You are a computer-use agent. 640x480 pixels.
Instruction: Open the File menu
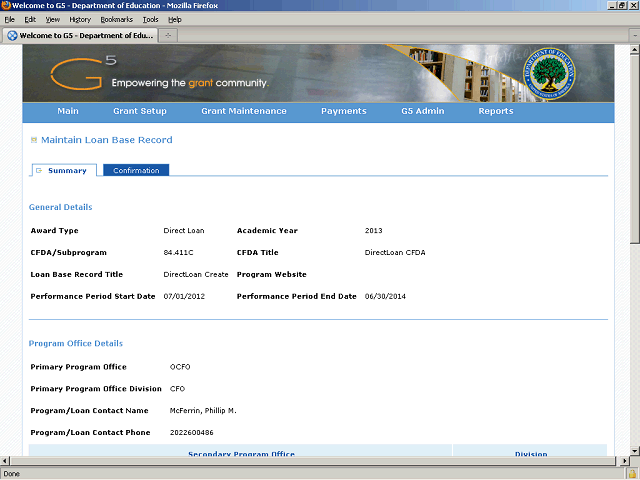9,20
